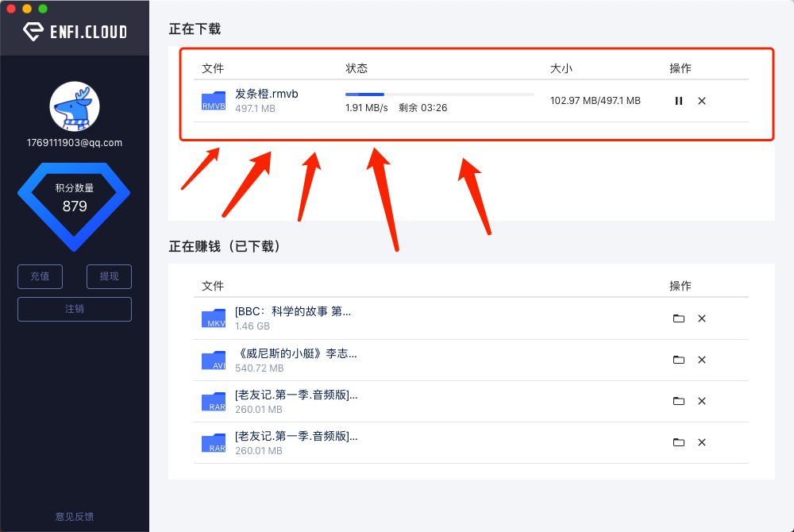Click the MKV file type icon
794x532 pixels.
click(x=214, y=318)
